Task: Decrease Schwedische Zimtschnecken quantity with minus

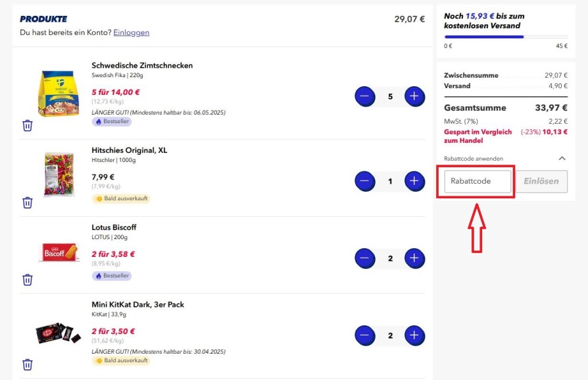Action: tap(365, 97)
